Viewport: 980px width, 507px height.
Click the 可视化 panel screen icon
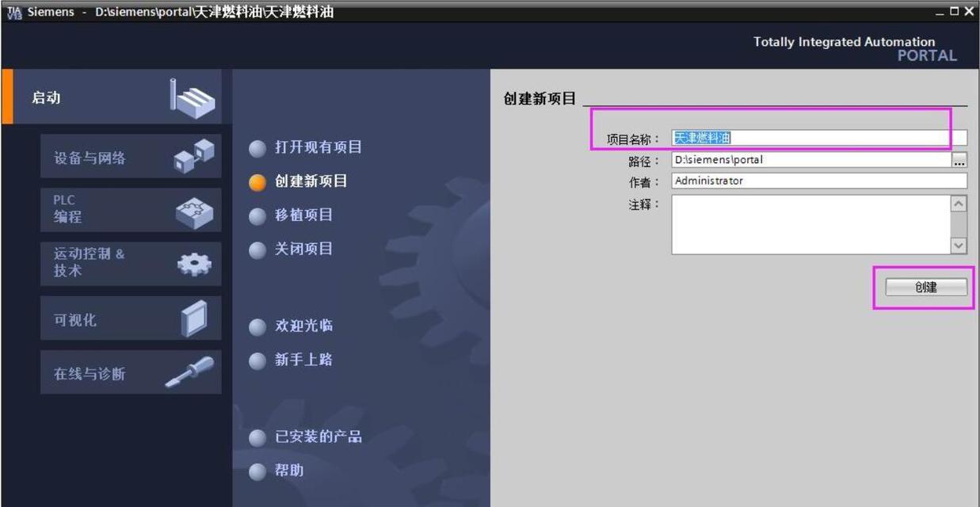tap(194, 318)
